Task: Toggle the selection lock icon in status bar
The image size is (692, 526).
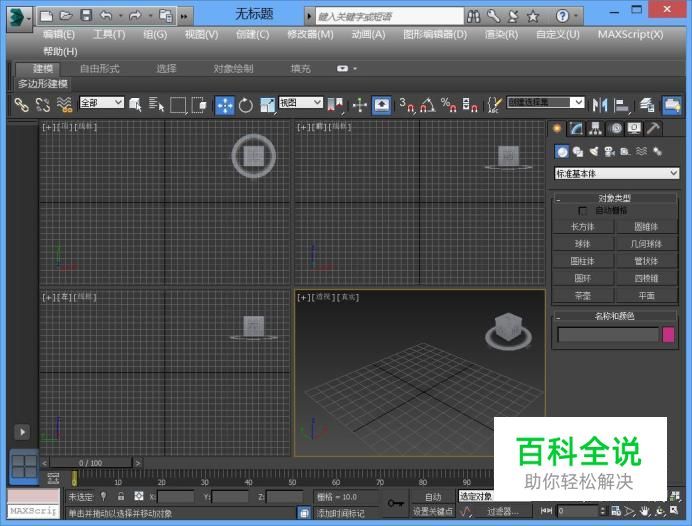Action: click(120, 496)
